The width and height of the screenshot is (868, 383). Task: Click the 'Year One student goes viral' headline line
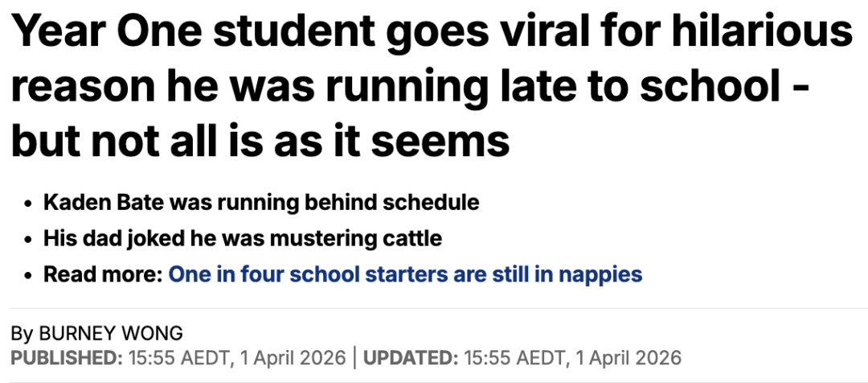pos(431,33)
